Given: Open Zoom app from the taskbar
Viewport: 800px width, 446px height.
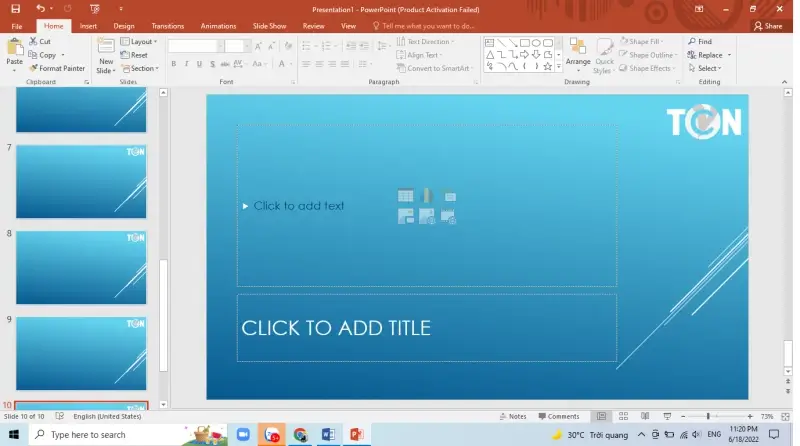Looking at the screenshot, I should pyautogui.click(x=242, y=435).
